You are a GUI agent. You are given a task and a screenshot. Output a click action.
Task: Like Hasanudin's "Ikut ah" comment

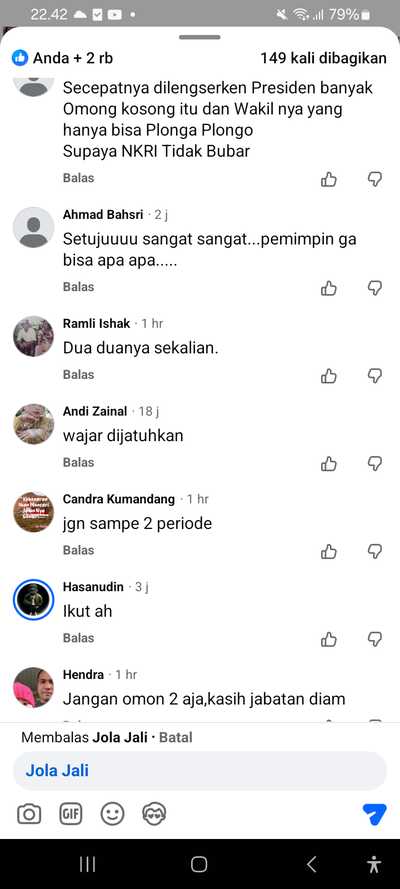pos(329,640)
